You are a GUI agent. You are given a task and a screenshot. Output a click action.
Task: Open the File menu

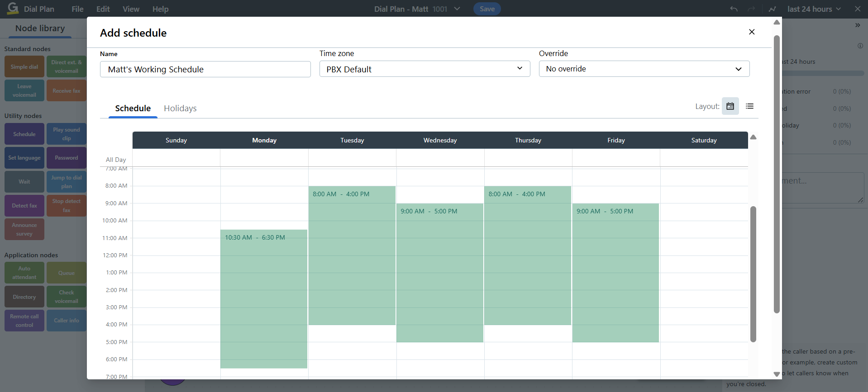(x=77, y=9)
